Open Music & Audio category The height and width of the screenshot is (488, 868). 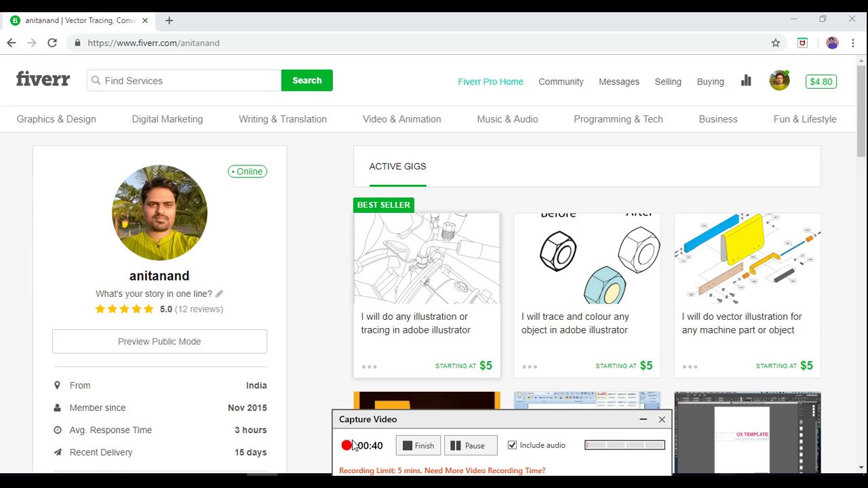(x=507, y=119)
